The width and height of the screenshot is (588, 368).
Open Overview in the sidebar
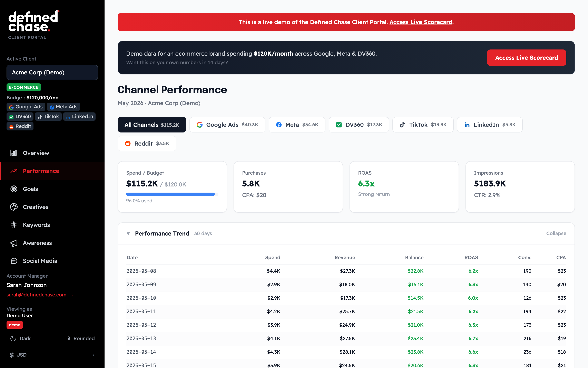[52, 153]
